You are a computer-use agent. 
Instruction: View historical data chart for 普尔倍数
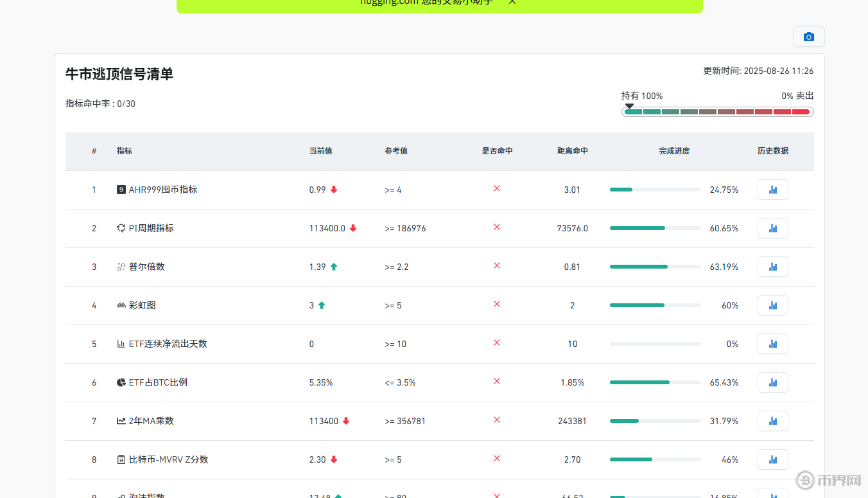(x=772, y=267)
